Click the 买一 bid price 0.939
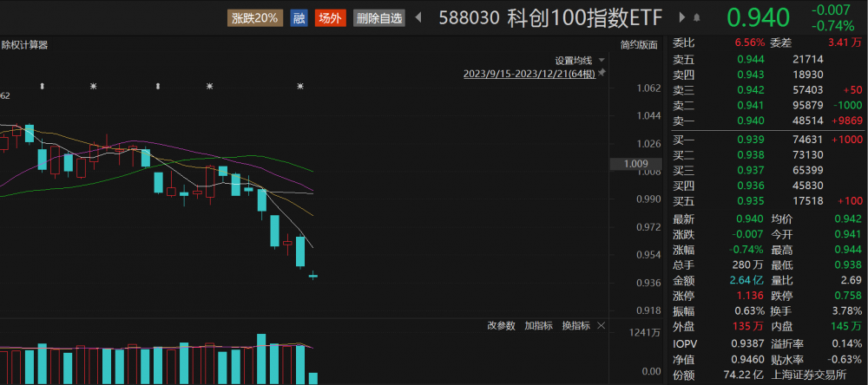Viewport: 868px width, 385px height. [x=750, y=138]
